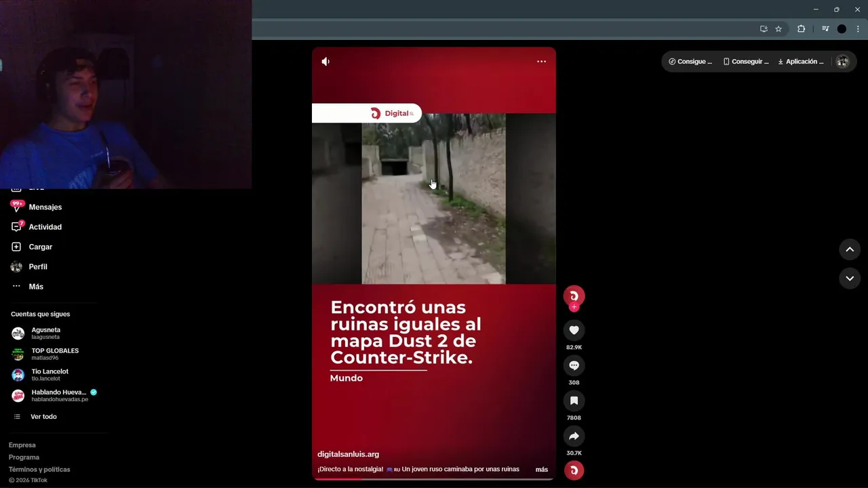
Task: Click the Agusneta avatar thumbnail
Action: click(x=18, y=333)
